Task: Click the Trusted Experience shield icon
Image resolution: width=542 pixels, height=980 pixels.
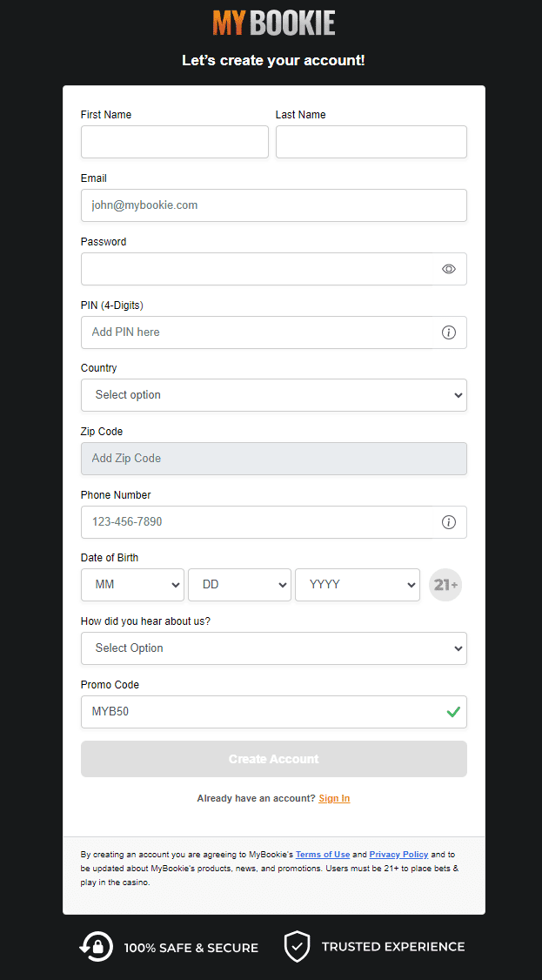Action: (x=297, y=946)
